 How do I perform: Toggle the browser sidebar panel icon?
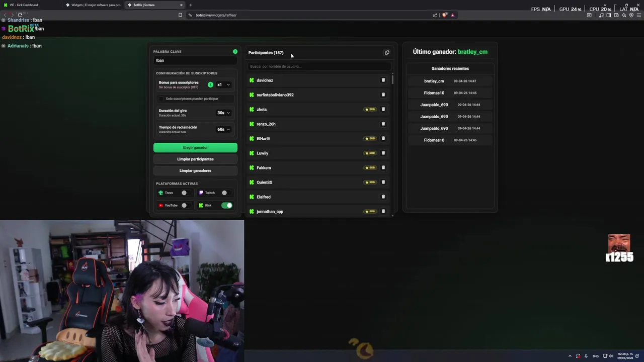[x=609, y=15]
